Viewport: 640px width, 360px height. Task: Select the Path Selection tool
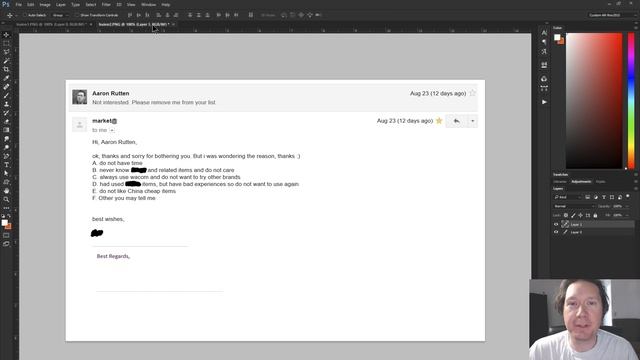(6, 173)
